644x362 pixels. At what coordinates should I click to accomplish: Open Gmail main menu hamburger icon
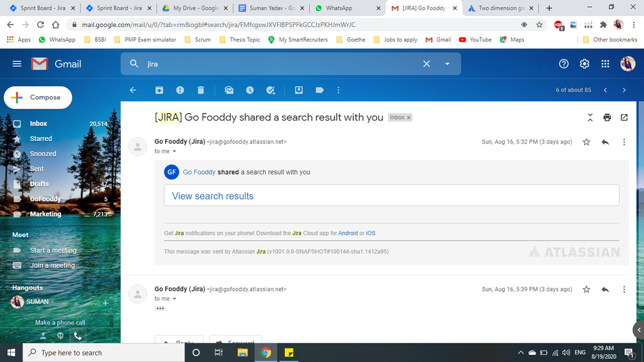(x=17, y=64)
